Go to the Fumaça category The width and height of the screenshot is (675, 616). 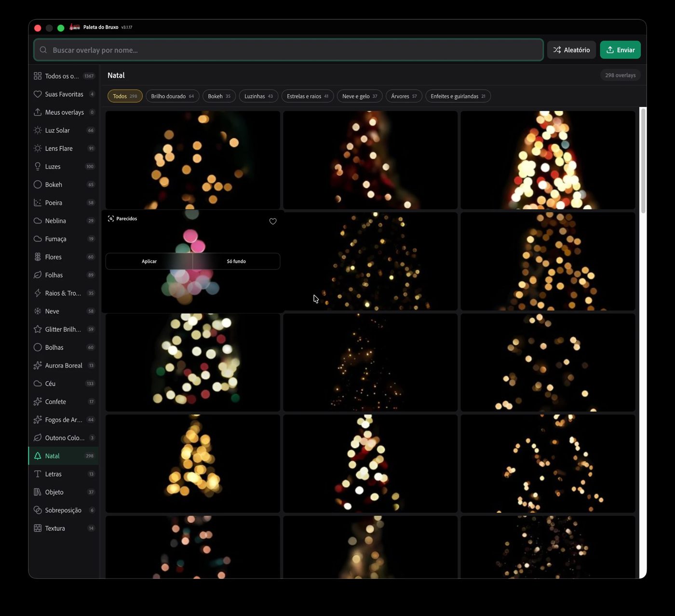(64, 239)
